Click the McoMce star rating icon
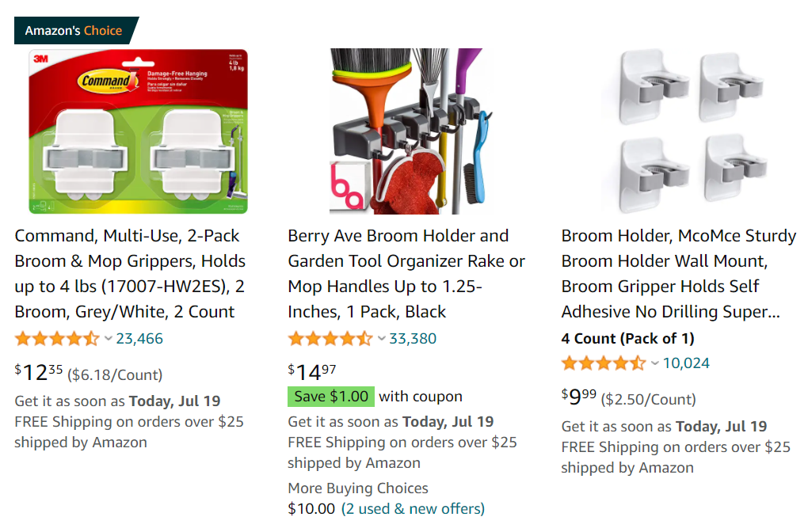 pyautogui.click(x=604, y=363)
